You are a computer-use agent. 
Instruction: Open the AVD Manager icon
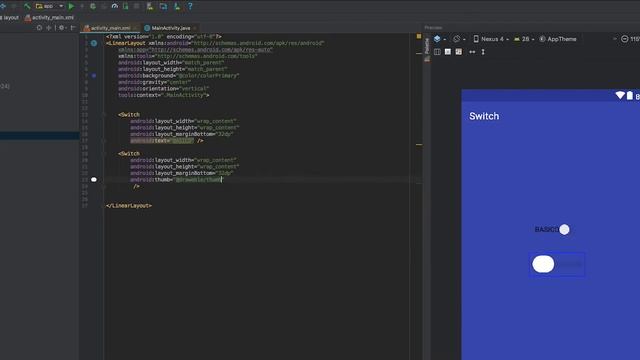coord(150,6)
